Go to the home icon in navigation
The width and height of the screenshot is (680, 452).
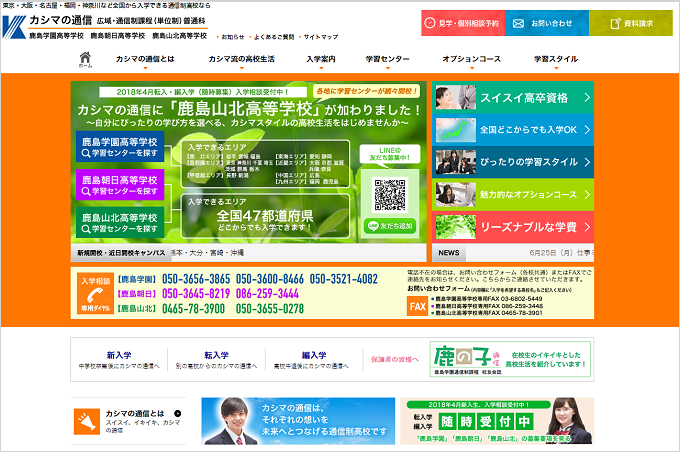[x=85, y=59]
